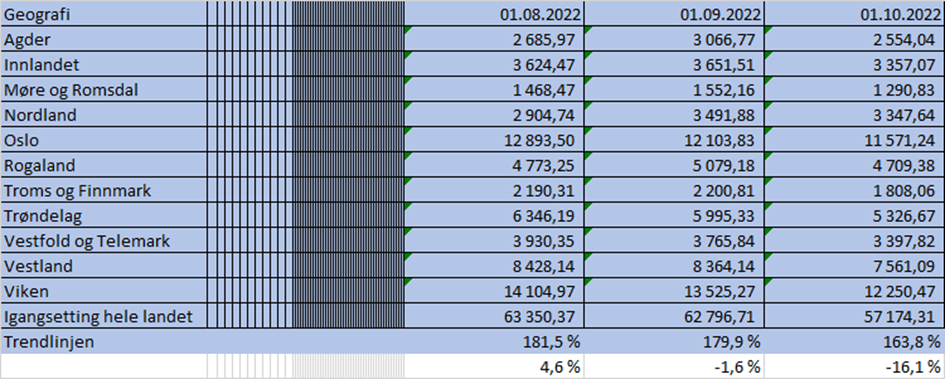
Task: Click the Trendlinjen value 179,9 %
Action: pyautogui.click(x=673, y=342)
